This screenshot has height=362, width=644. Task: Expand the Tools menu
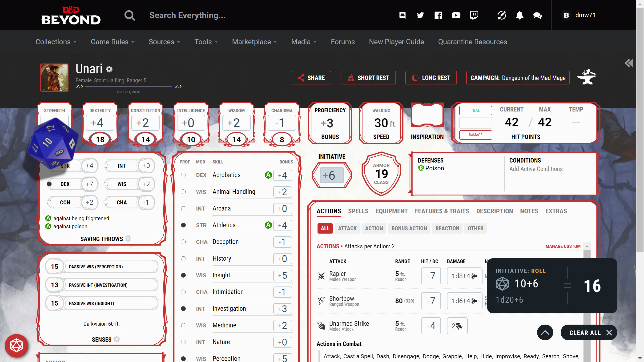(206, 42)
